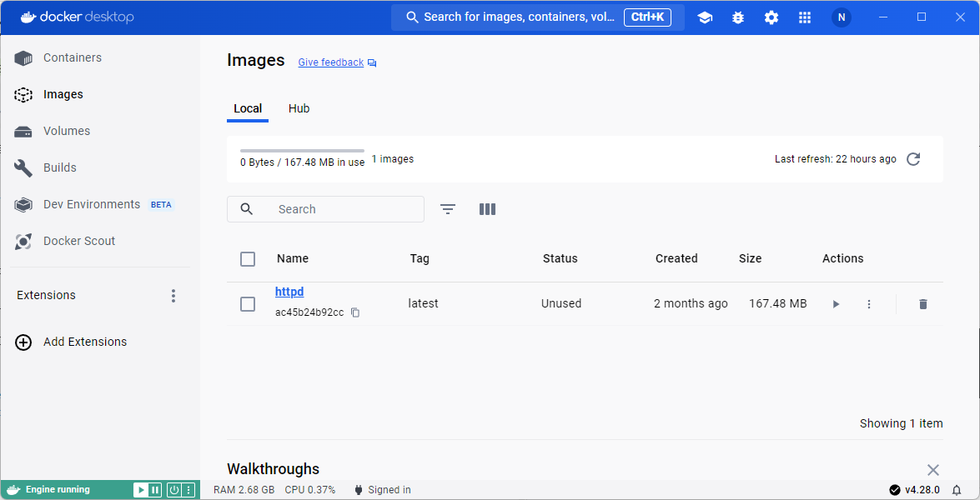Click the Give feedback link
Screen dimensions: 980x500
330,62
